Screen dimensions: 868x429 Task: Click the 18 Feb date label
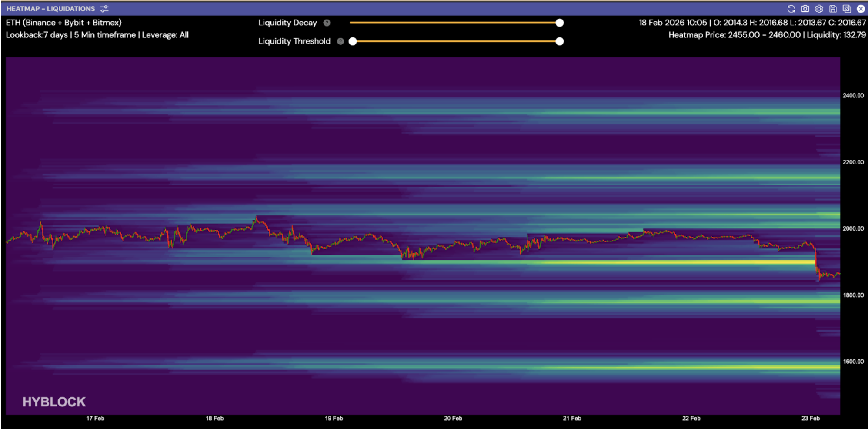(214, 418)
